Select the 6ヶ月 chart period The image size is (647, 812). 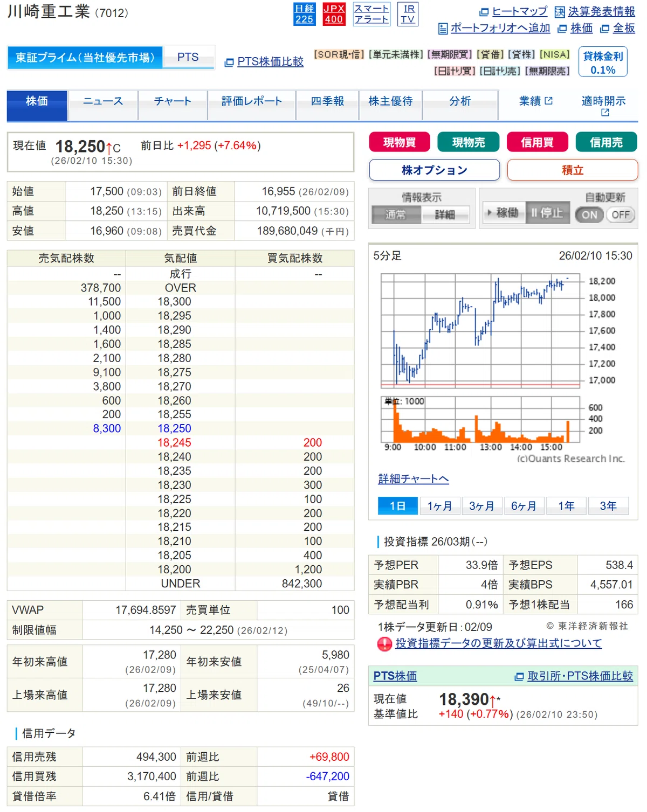click(x=524, y=506)
